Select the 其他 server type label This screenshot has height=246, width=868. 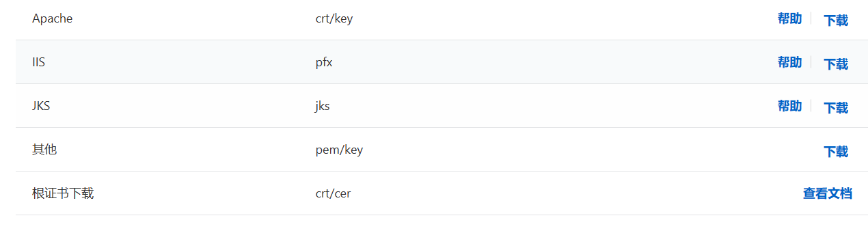(44, 150)
